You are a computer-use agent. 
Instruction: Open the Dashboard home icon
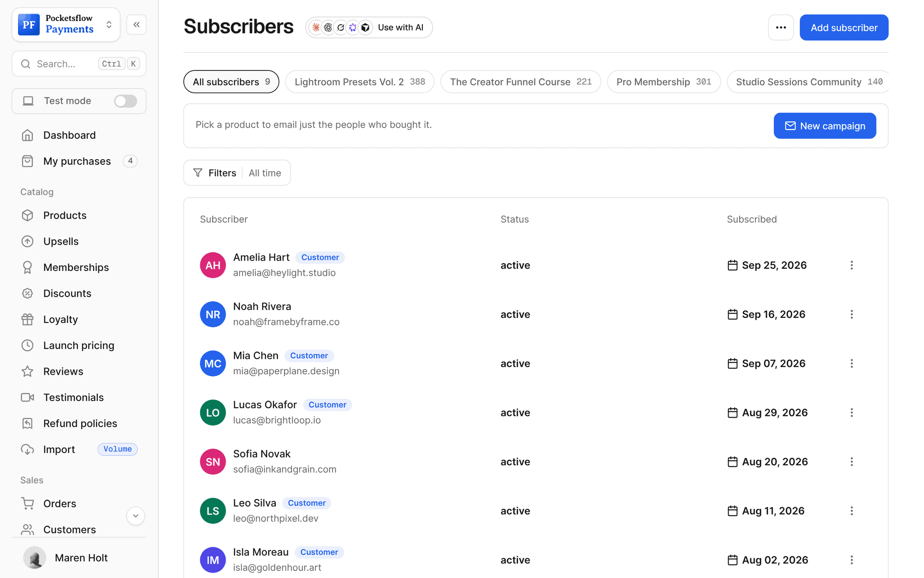point(28,135)
